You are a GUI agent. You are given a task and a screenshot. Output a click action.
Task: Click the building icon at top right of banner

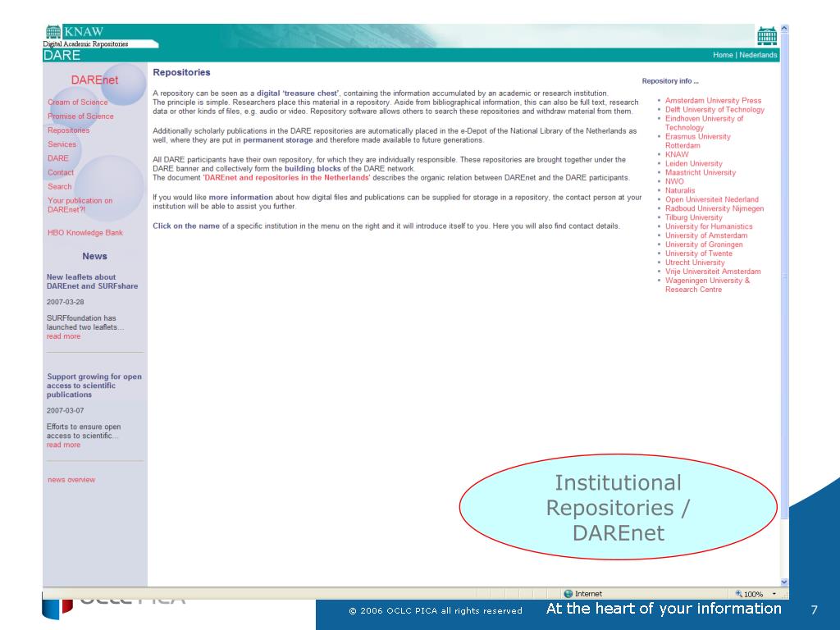(767, 36)
